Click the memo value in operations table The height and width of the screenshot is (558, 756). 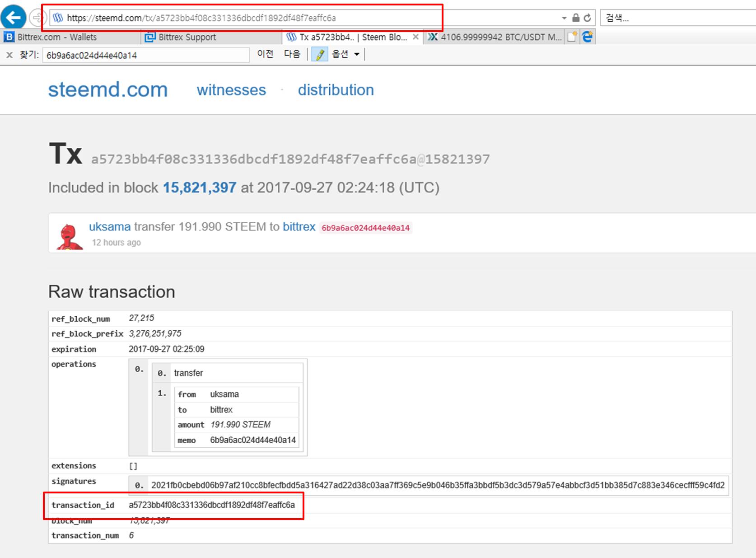[x=253, y=440]
